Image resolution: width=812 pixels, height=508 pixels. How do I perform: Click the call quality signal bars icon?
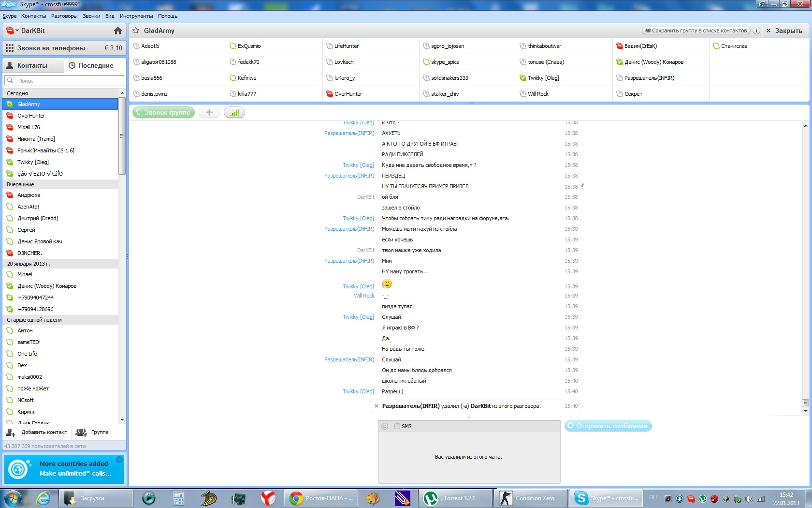234,112
